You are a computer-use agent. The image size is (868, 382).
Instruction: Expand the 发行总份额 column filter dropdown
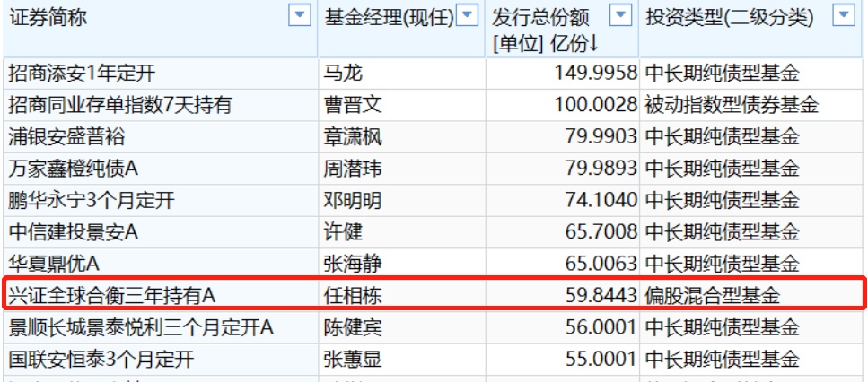[620, 15]
